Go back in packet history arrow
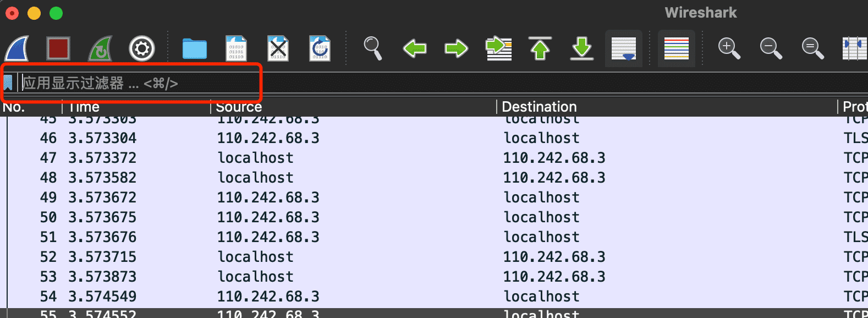The image size is (868, 318). [x=415, y=48]
